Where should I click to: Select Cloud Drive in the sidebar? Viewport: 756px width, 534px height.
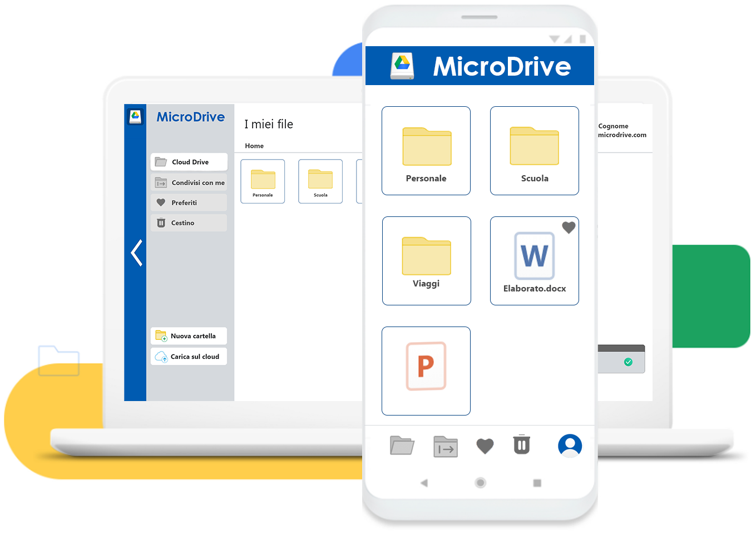[x=189, y=162]
